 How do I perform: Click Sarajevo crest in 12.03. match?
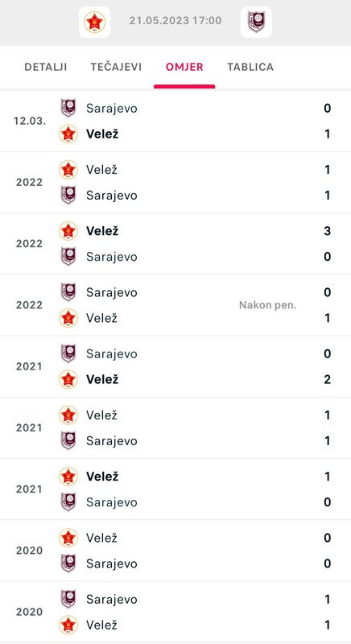click(x=68, y=108)
